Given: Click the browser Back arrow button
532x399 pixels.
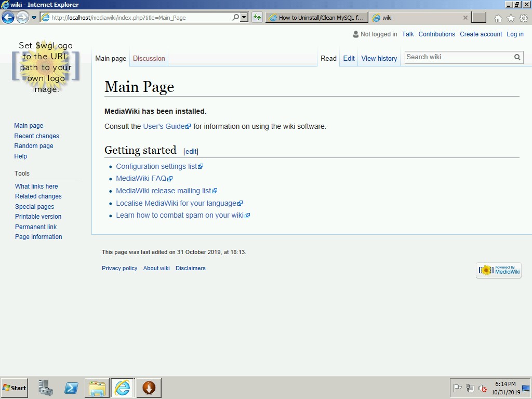Looking at the screenshot, I should pos(8,17).
